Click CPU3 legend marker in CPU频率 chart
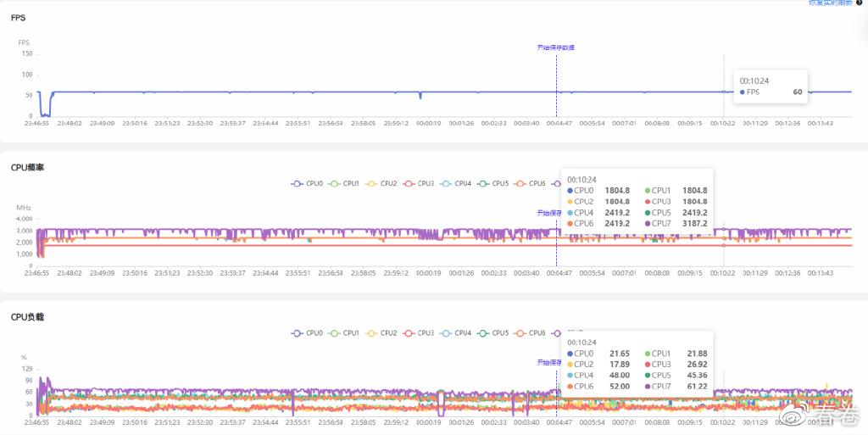Image resolution: width=868 pixels, height=435 pixels. click(409, 183)
